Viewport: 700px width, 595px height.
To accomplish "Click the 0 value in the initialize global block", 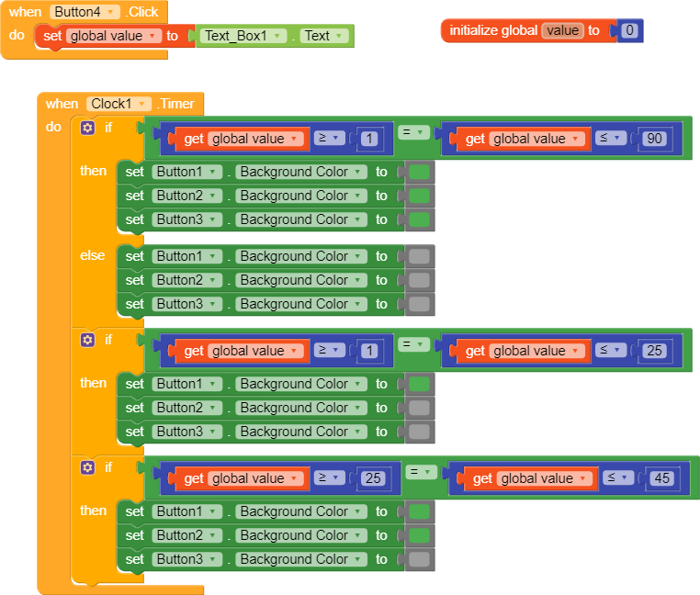I will click(629, 30).
